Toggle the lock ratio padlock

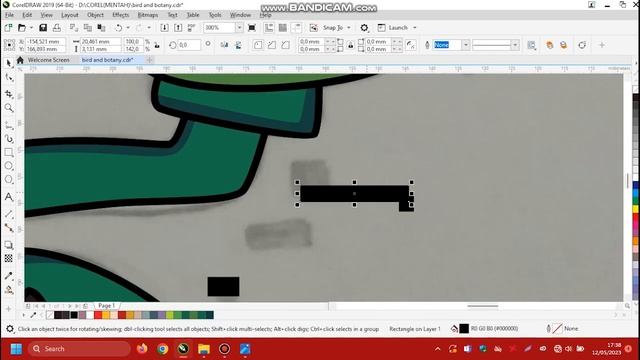point(157,45)
